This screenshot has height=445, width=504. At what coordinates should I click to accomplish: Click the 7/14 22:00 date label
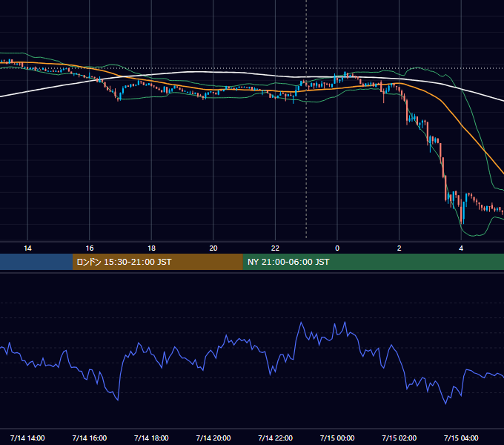[x=275, y=438]
